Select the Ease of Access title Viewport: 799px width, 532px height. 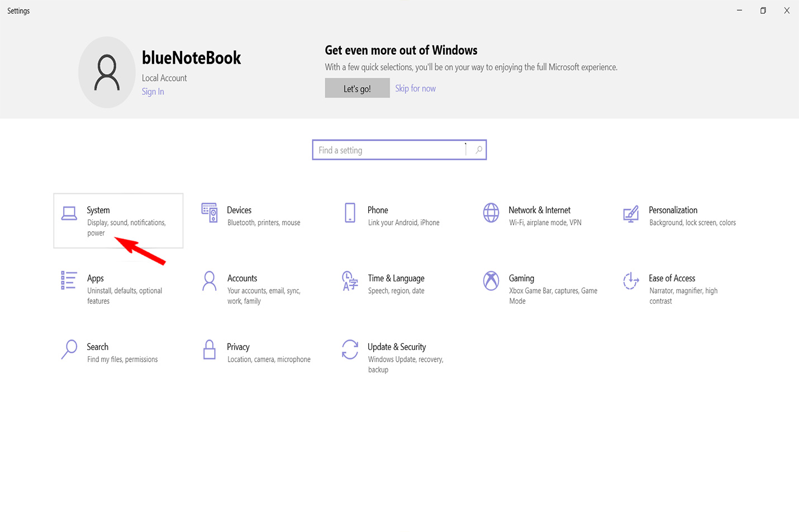pyautogui.click(x=672, y=278)
